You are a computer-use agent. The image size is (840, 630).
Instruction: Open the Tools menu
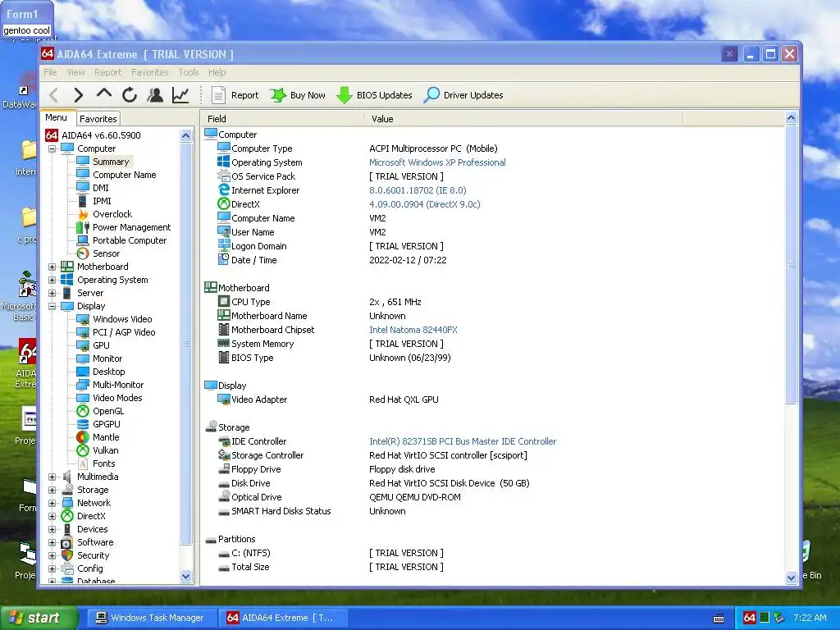click(x=189, y=72)
